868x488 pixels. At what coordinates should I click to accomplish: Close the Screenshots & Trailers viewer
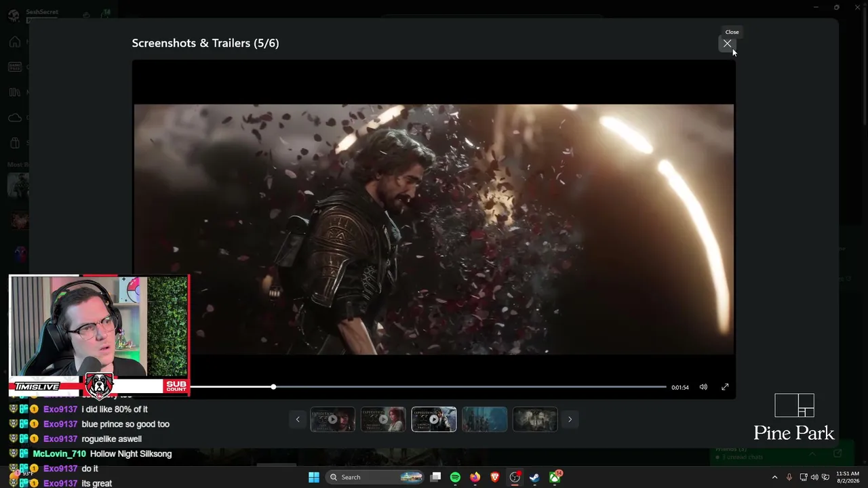tap(727, 44)
